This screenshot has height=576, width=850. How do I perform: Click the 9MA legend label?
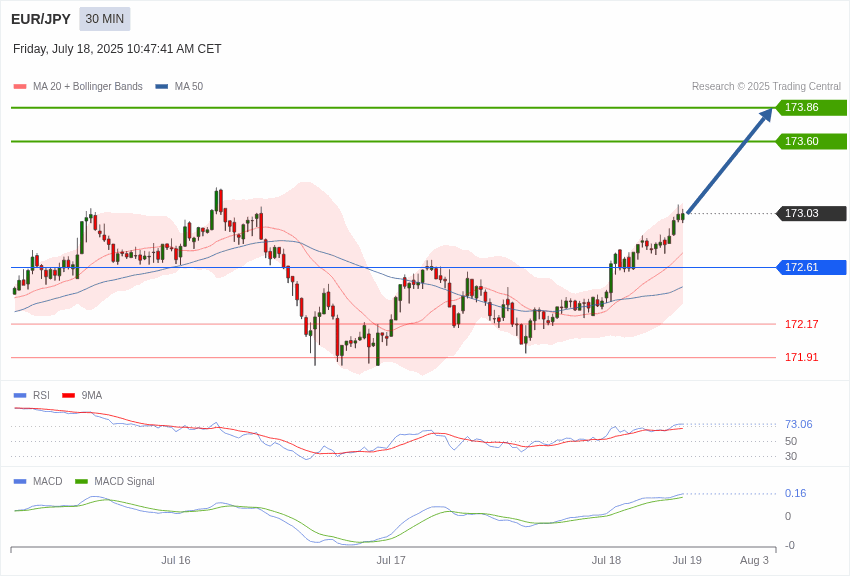click(x=92, y=396)
